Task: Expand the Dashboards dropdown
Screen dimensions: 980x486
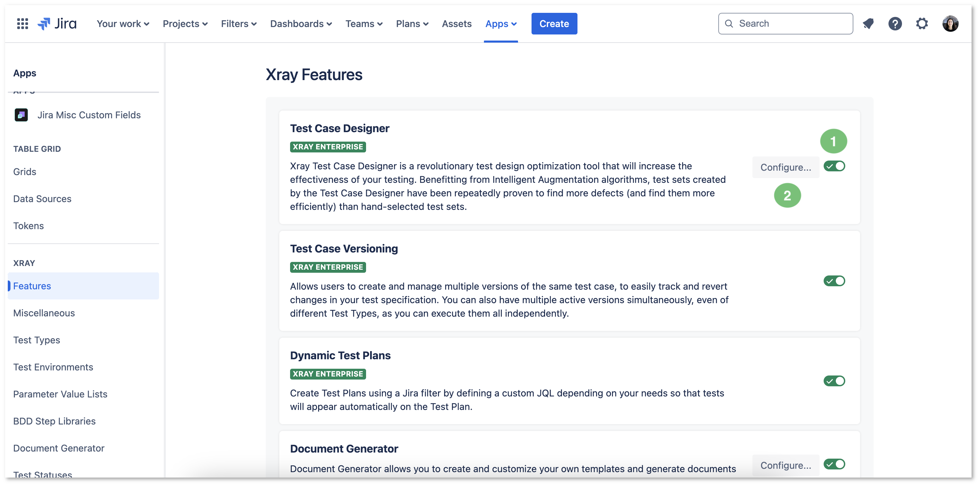Action: pyautogui.click(x=301, y=24)
